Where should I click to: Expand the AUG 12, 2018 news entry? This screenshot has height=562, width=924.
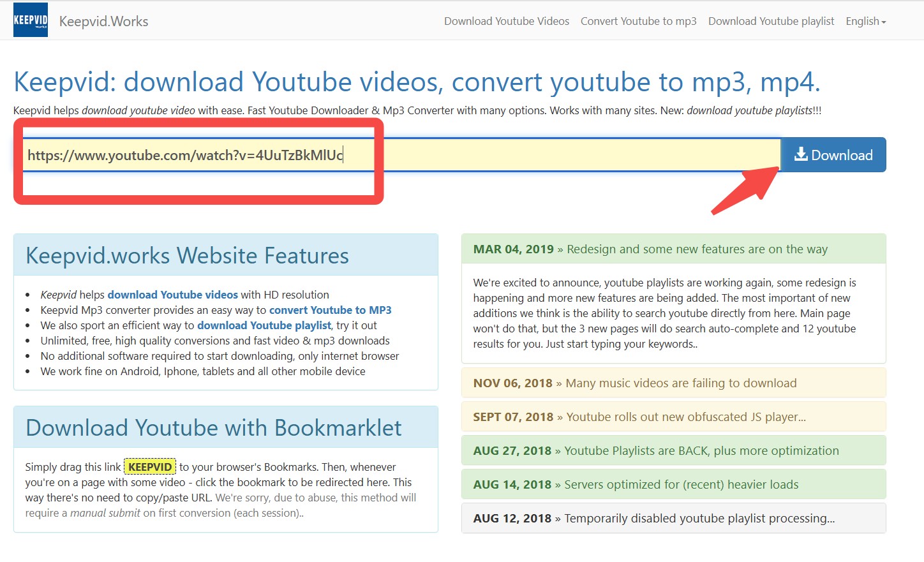pos(674,518)
